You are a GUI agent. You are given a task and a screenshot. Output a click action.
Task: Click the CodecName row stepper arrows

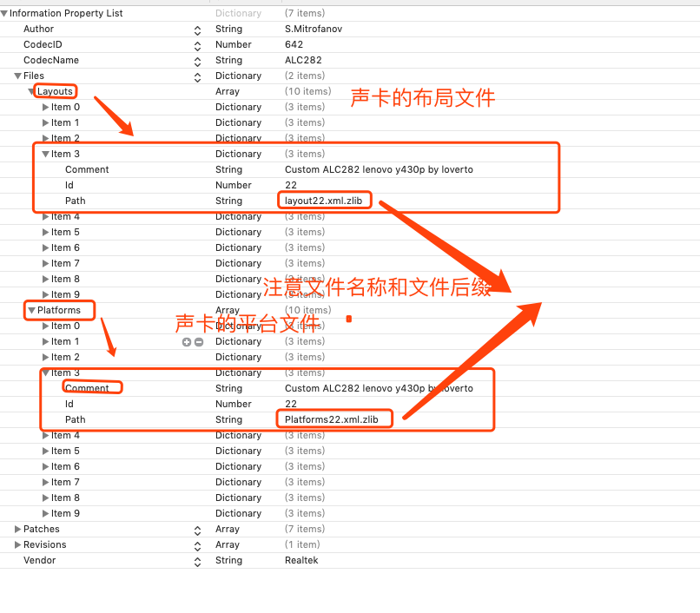(197, 60)
